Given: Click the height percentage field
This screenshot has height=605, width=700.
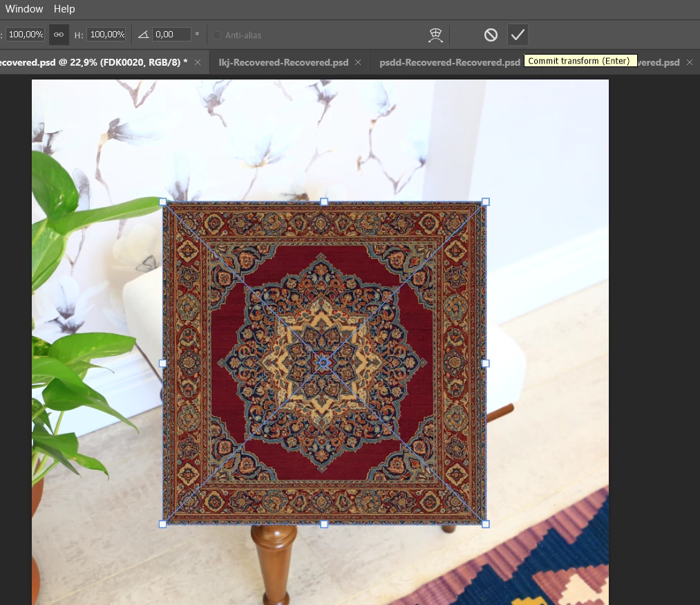Looking at the screenshot, I should tap(106, 35).
